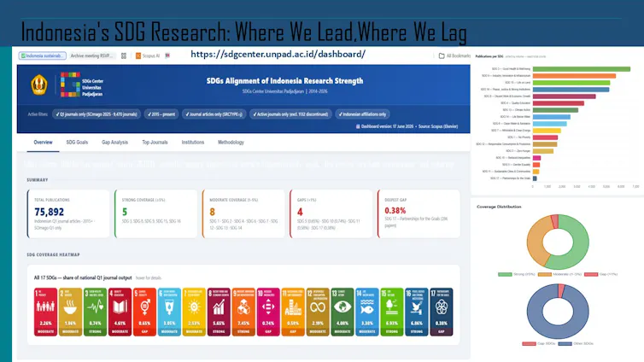
Task: Open SDG 6 Clean Water heatmap tile
Action: pos(169,312)
